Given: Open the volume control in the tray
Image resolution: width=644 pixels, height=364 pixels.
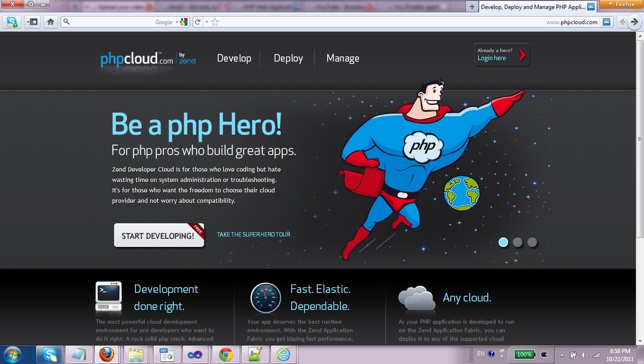Looking at the screenshot, I should click(x=585, y=355).
